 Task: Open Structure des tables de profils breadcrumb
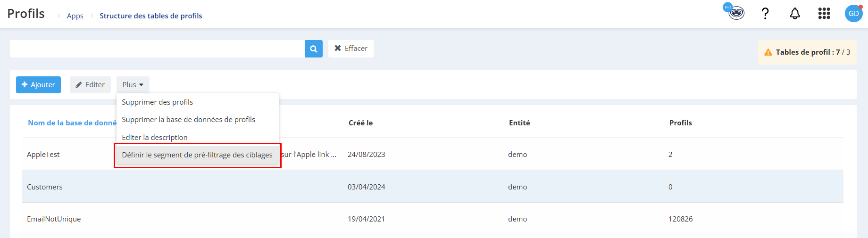150,16
